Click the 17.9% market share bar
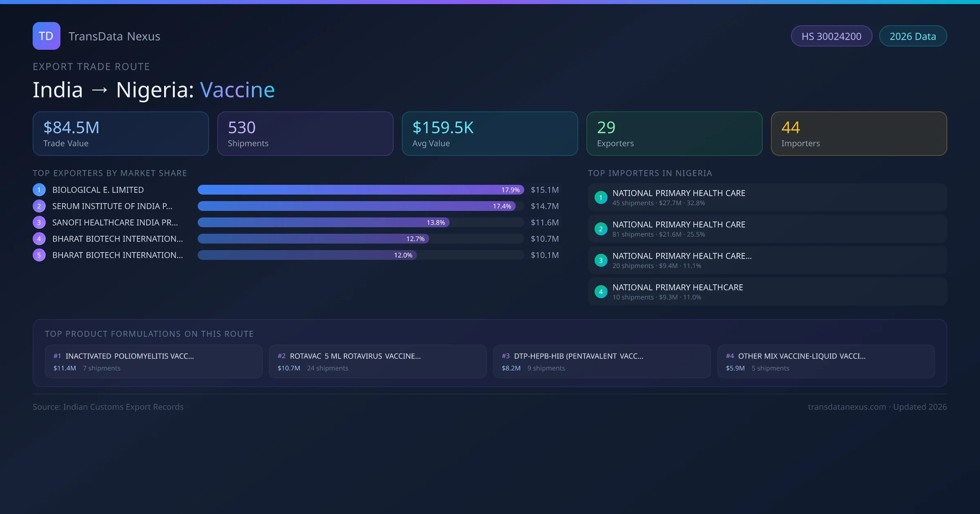The height and width of the screenshot is (514, 980). (360, 190)
